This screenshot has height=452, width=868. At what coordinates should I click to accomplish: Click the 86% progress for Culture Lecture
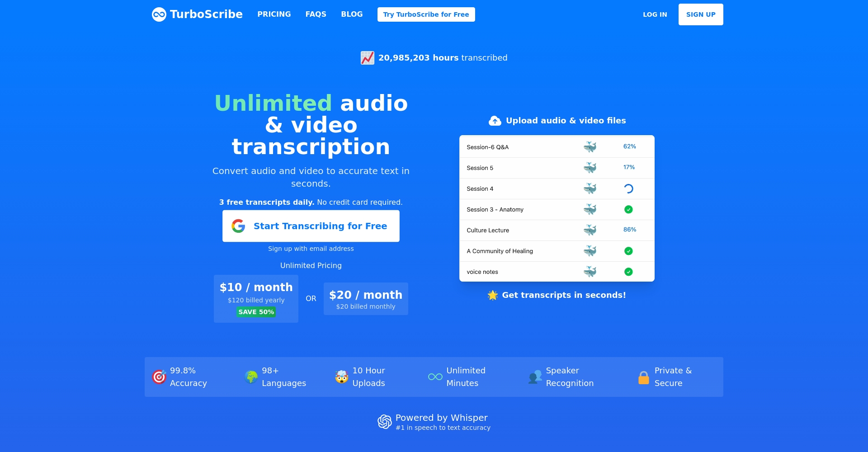[x=629, y=230]
